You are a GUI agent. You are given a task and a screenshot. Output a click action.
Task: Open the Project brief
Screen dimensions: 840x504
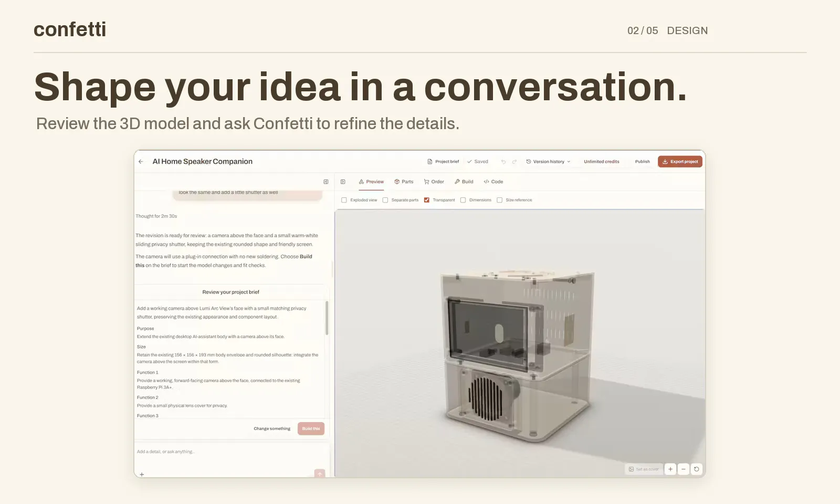tap(443, 162)
